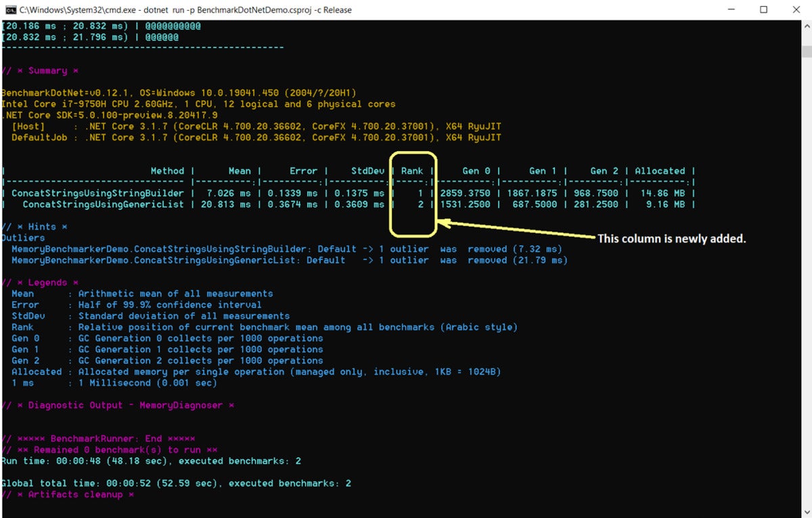The height and width of the screenshot is (518, 812).
Task: Click the BenchmarkDotNet=v0.12.1 version line
Action: pos(179,93)
